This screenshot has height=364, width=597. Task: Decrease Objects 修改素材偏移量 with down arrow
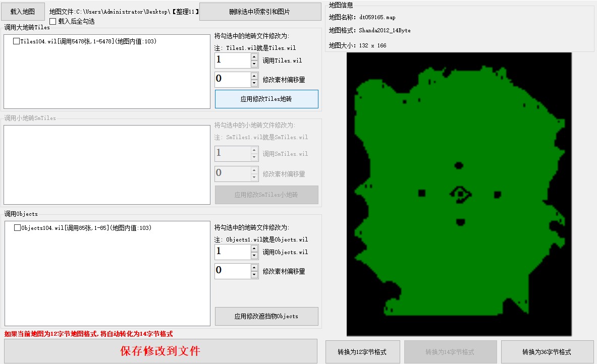pyautogui.click(x=254, y=275)
